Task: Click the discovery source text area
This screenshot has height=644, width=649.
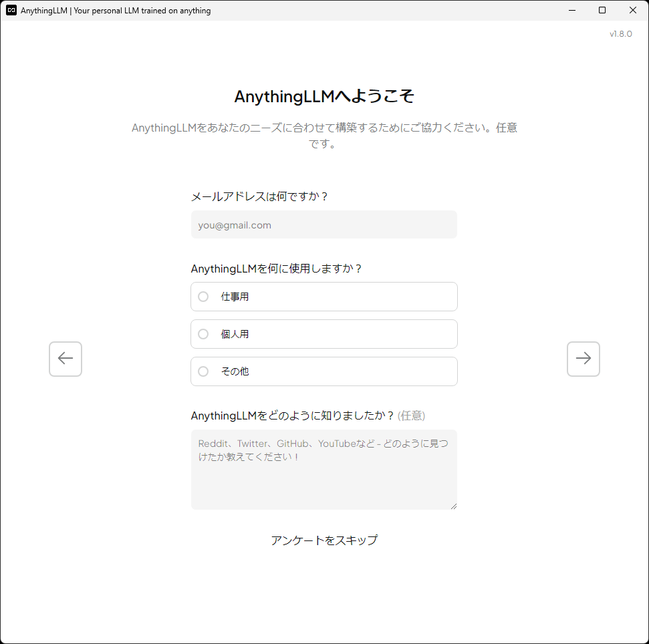Action: point(323,470)
